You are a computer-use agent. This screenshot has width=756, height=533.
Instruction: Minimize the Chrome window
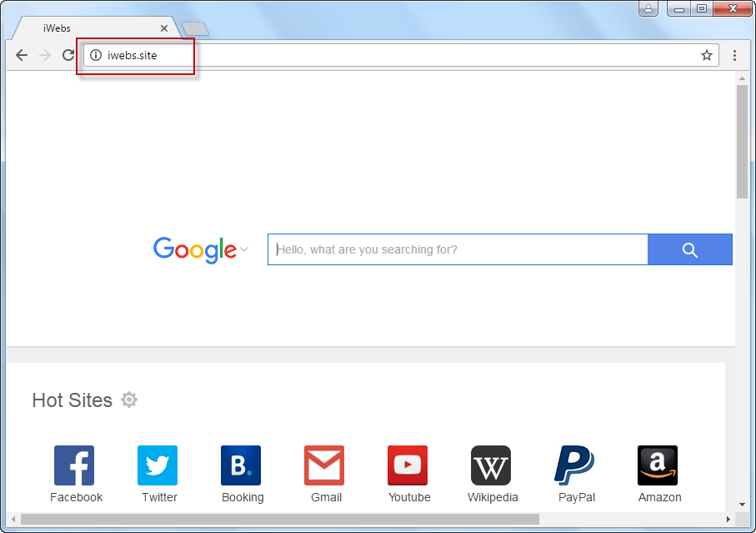pos(678,8)
